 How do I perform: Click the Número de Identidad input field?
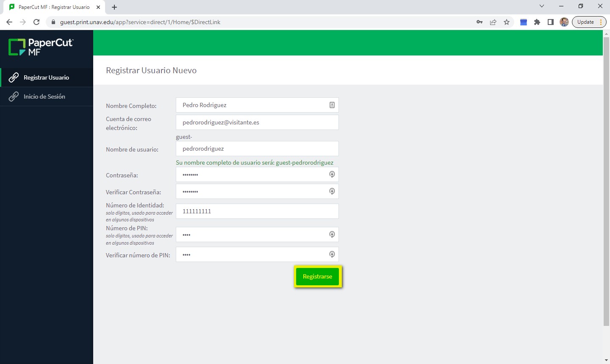pyautogui.click(x=257, y=211)
